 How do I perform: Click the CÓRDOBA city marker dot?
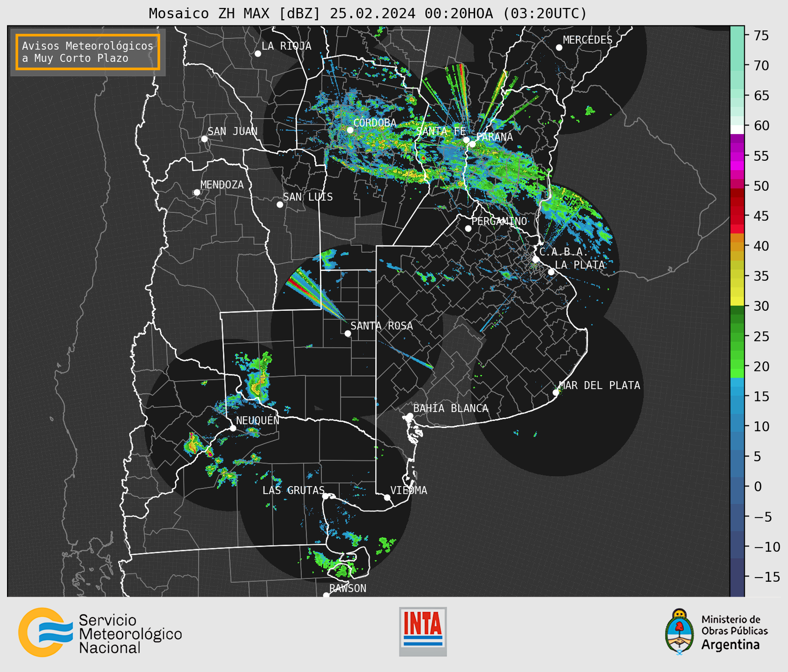(350, 130)
